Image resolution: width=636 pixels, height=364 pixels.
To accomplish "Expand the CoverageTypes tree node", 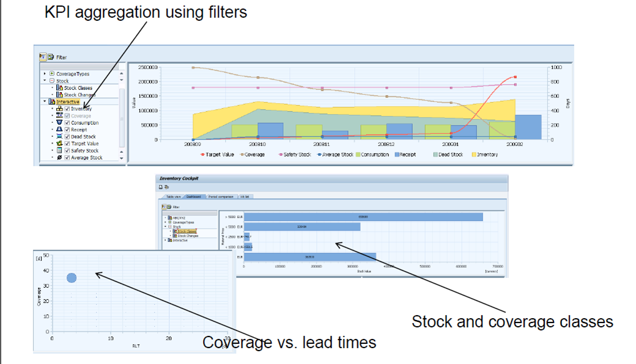I will coord(45,74).
